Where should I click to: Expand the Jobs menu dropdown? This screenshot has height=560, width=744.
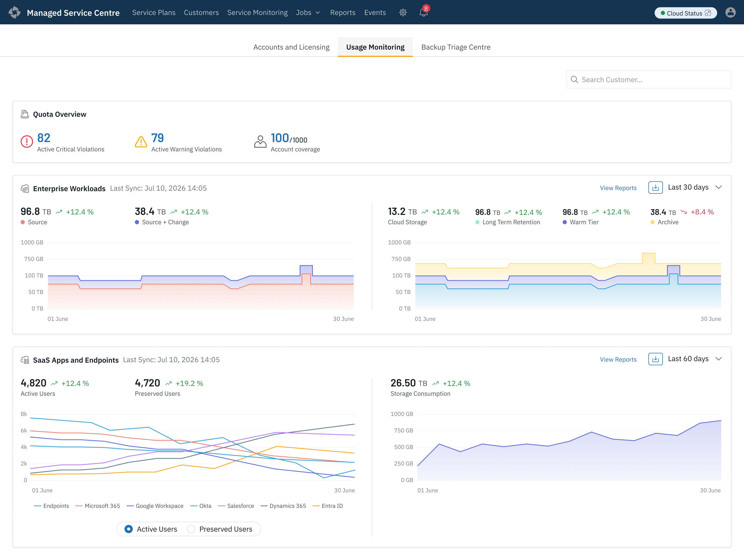point(308,12)
